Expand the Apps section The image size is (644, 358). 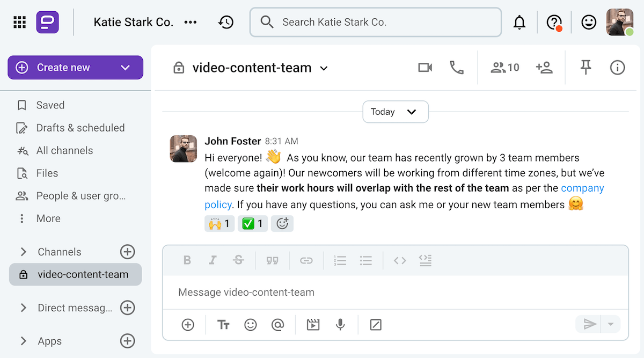[x=23, y=341]
